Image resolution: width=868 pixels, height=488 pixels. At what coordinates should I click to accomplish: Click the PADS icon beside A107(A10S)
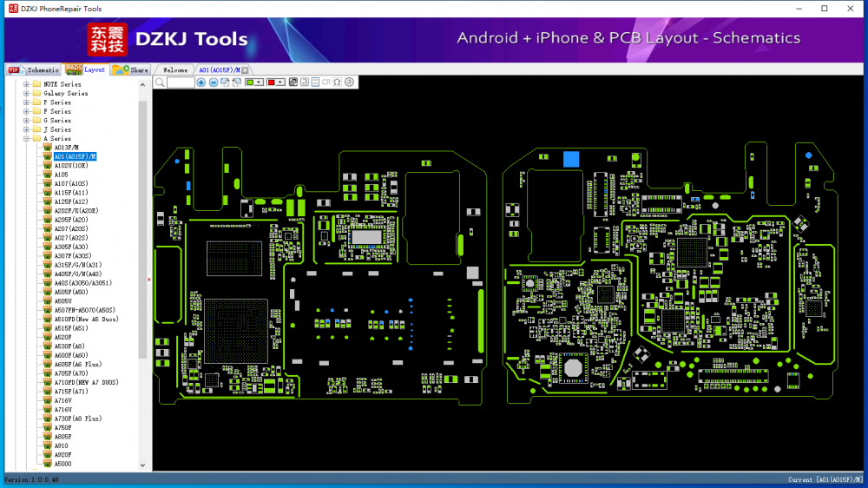point(48,184)
